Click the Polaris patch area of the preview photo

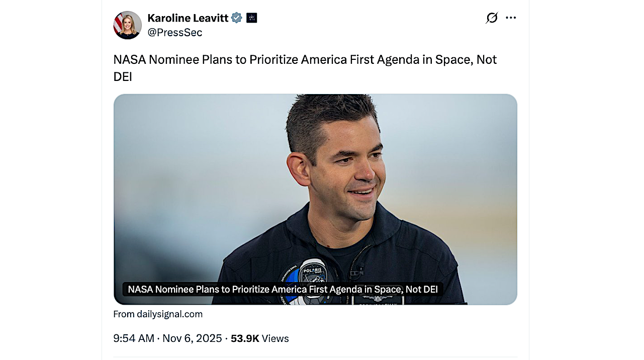tap(311, 271)
